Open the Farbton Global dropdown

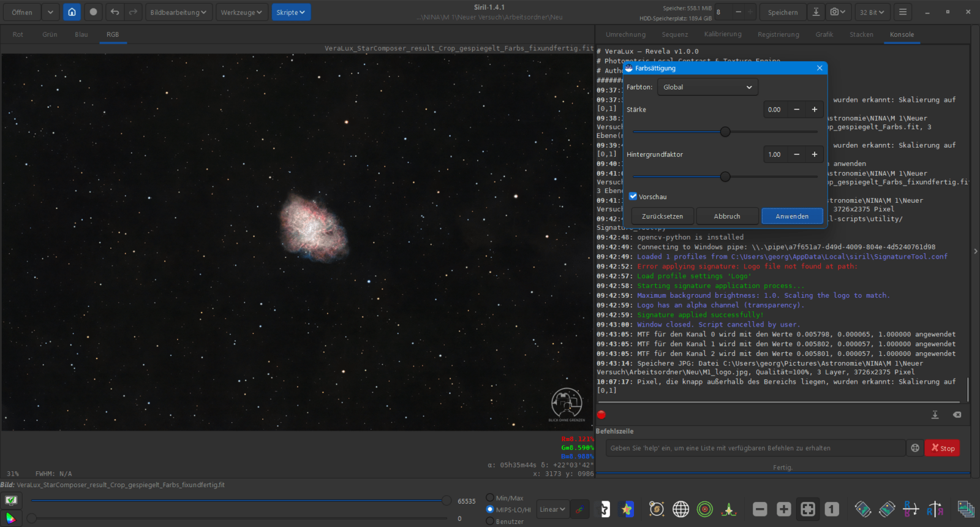[x=707, y=87]
